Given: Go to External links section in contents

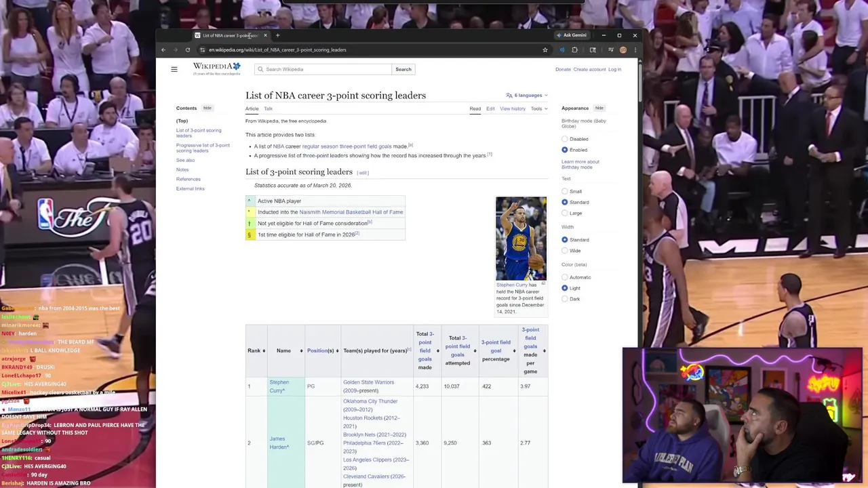Looking at the screenshot, I should tap(190, 188).
